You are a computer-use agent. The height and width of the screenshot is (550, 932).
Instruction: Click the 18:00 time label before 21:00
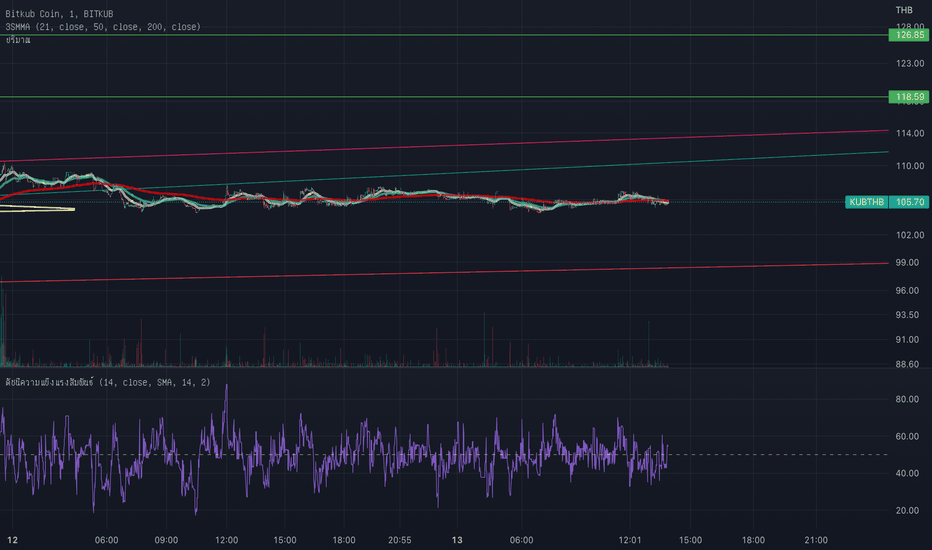click(753, 540)
